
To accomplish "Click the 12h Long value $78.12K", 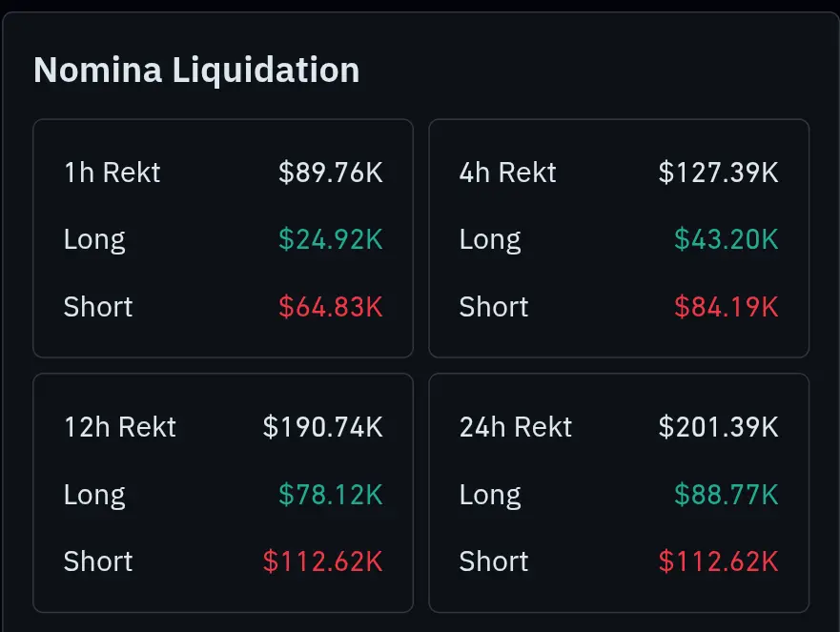I will (331, 494).
